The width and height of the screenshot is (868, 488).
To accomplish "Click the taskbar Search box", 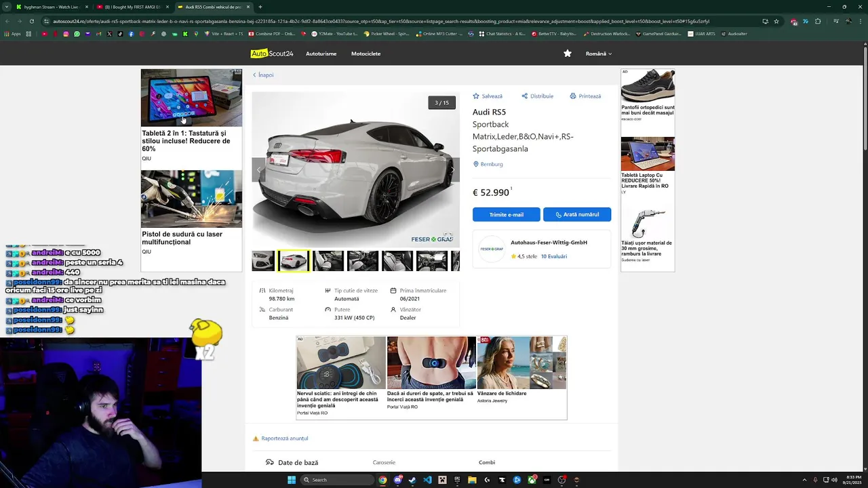I will point(337,480).
